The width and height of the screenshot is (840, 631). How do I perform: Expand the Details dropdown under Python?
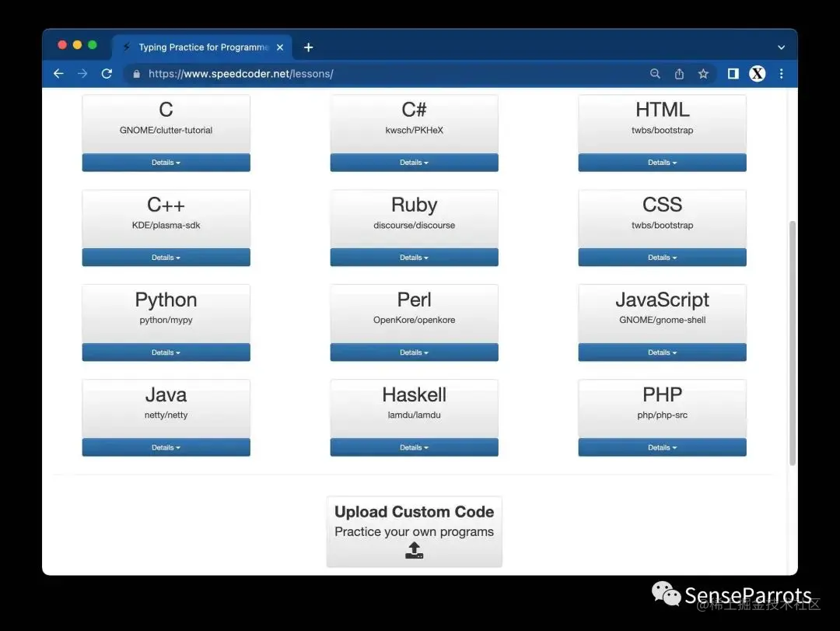tap(166, 352)
